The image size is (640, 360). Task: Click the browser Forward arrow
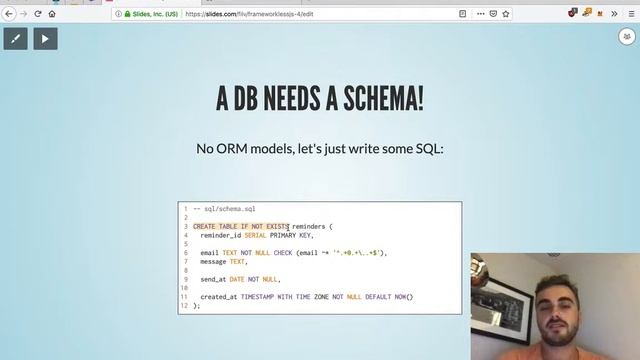pyautogui.click(x=23, y=14)
